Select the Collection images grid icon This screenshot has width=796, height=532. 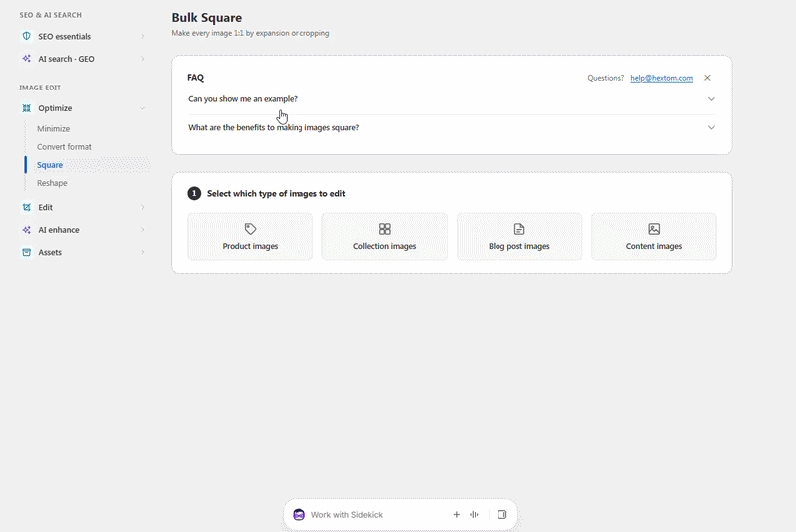coord(385,229)
